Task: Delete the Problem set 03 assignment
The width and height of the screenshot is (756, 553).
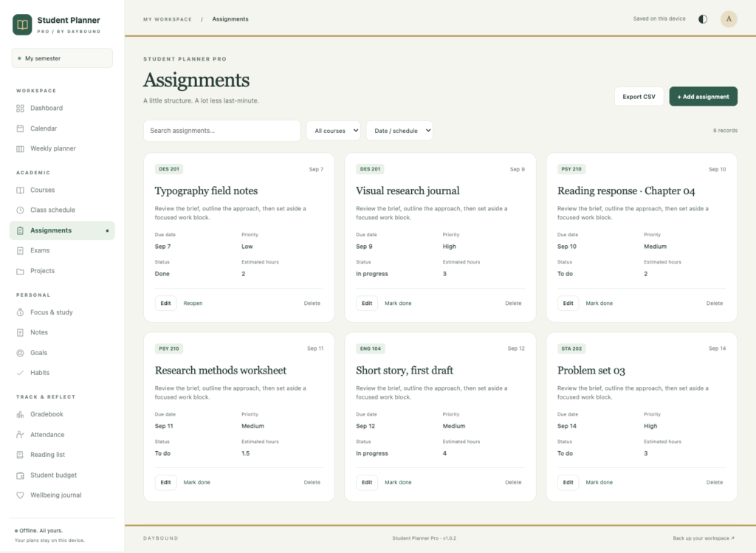Action: click(x=715, y=482)
